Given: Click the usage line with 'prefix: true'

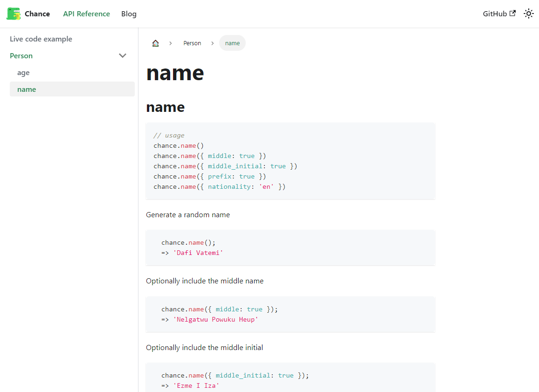Looking at the screenshot, I should tap(210, 176).
